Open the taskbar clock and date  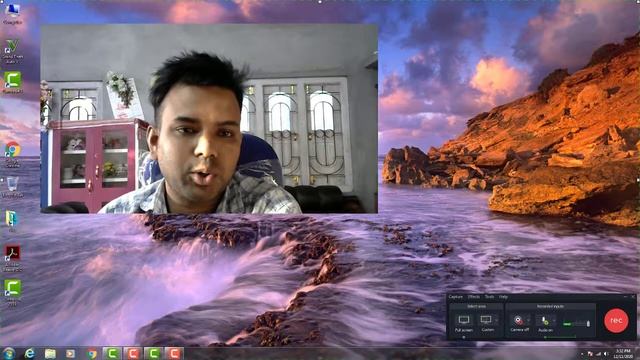click(x=623, y=354)
